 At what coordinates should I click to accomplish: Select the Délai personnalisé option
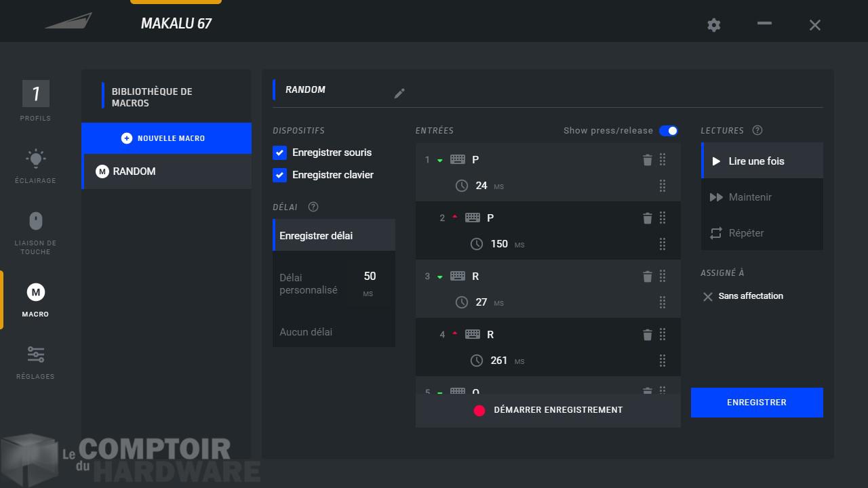(309, 284)
